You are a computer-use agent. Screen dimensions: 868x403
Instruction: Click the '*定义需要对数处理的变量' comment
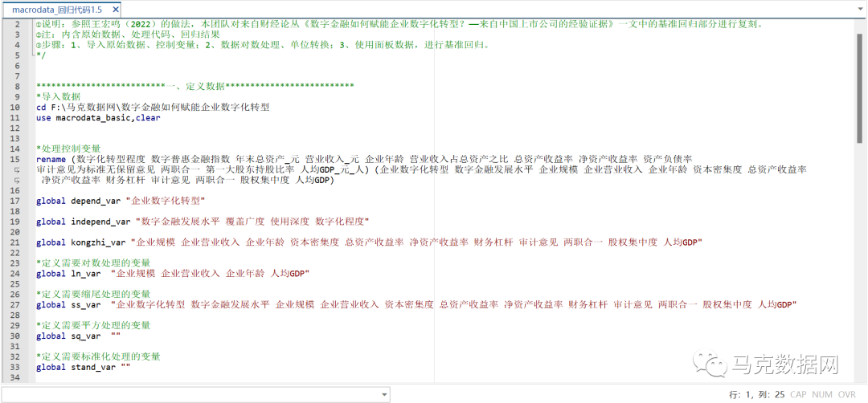93,263
